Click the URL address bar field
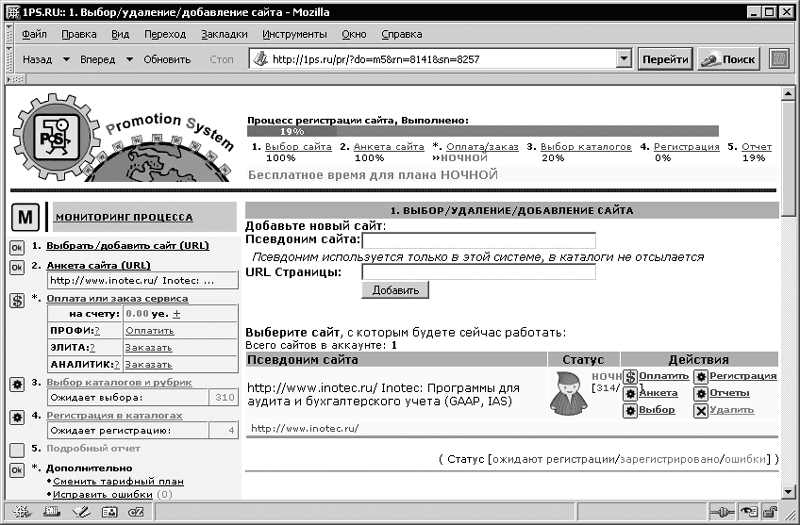This screenshot has height=525, width=800. pyautogui.click(x=441, y=59)
